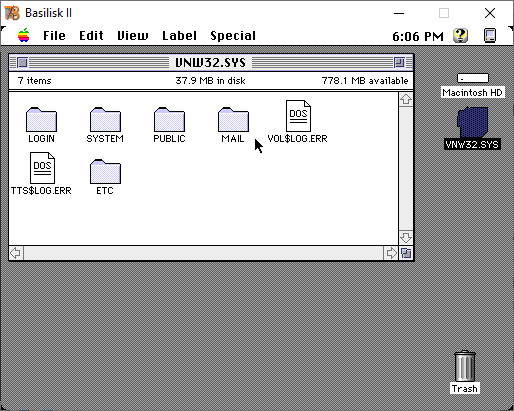The width and height of the screenshot is (514, 411).
Task: Select the LOGIN folder icon
Action: pos(41,119)
